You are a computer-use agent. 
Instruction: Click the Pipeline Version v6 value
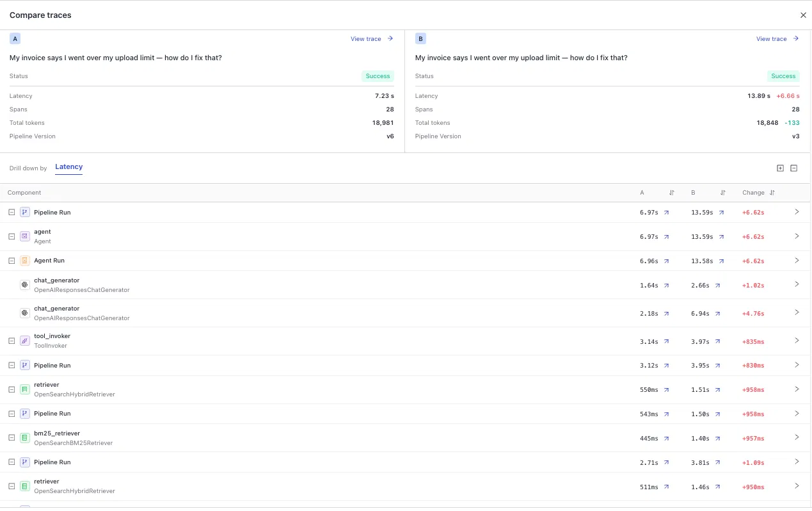coord(390,136)
